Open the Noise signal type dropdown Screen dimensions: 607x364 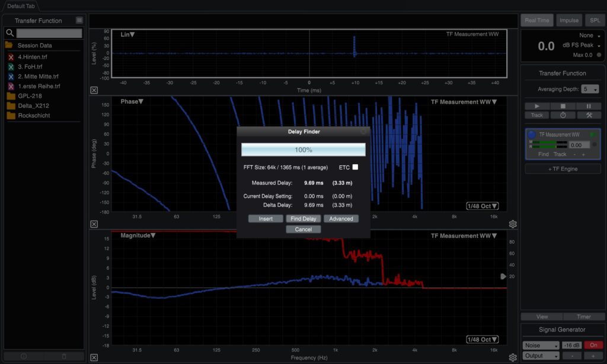(541, 345)
